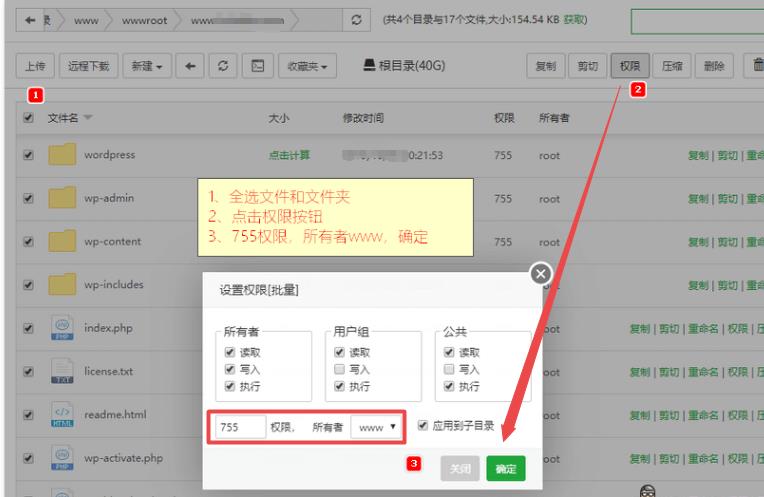Image resolution: width=764 pixels, height=497 pixels.
Task: Uncheck the wordpress folder checkbox
Action: click(x=28, y=155)
